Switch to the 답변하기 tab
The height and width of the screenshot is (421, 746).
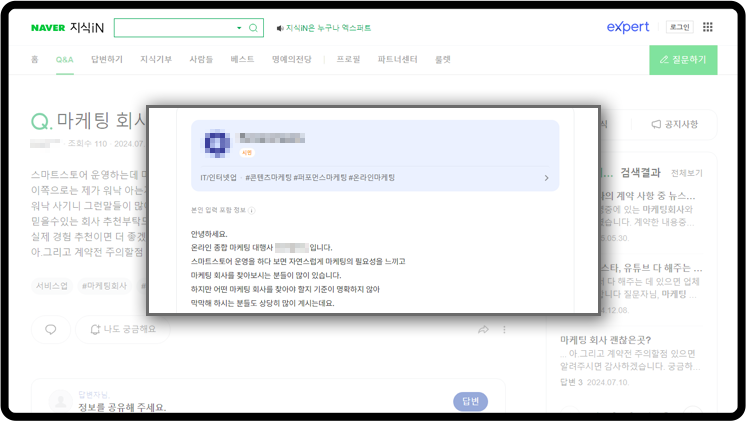[106, 60]
